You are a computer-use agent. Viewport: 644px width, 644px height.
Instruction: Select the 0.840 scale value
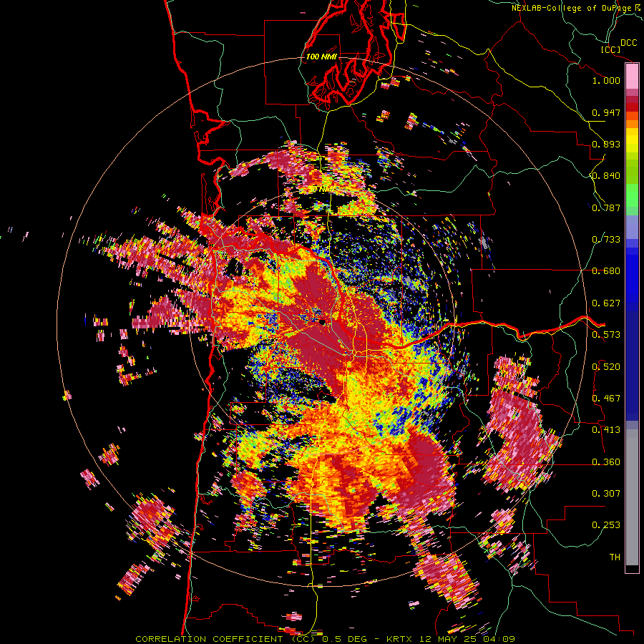click(606, 176)
